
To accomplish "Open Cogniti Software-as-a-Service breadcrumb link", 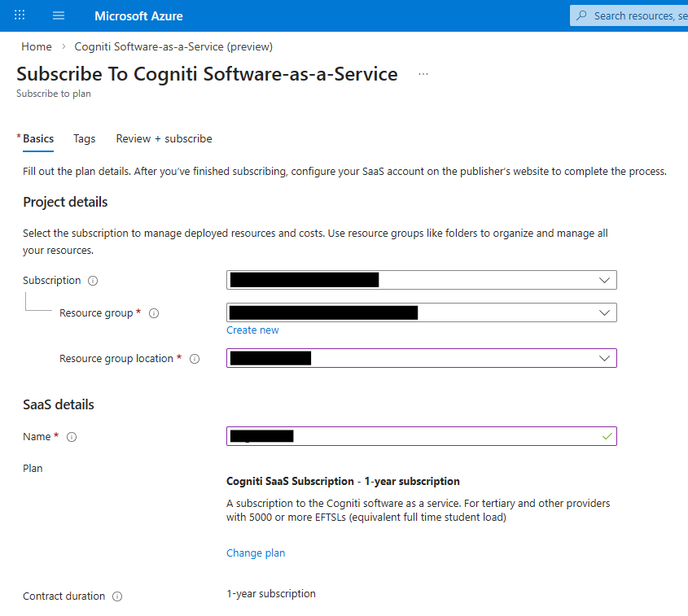I will click(173, 46).
